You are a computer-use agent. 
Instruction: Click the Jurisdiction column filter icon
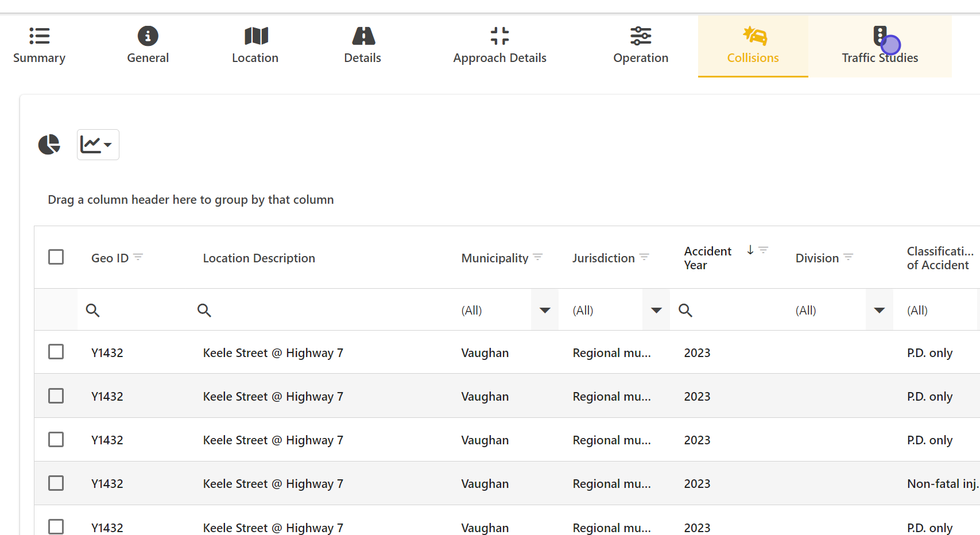(x=644, y=257)
